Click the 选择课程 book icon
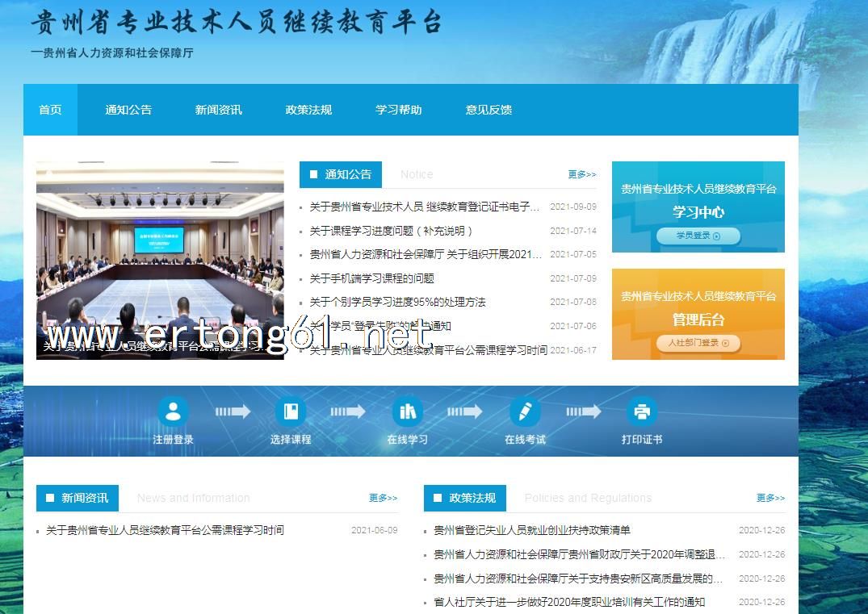 click(x=290, y=411)
